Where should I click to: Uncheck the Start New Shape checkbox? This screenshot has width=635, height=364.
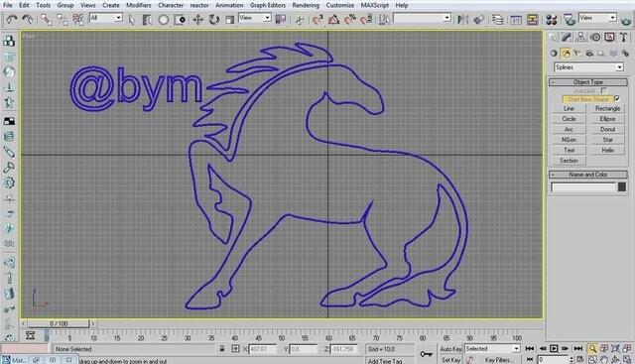[x=617, y=99]
